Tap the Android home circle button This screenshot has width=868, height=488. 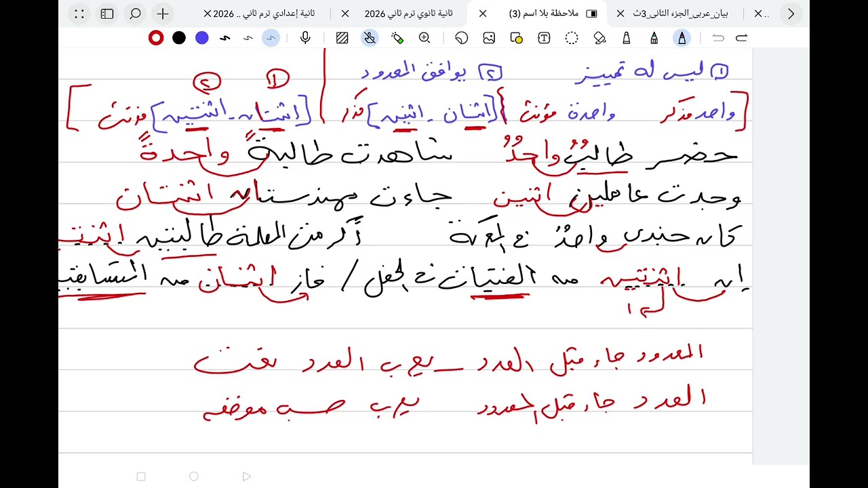[x=194, y=476]
